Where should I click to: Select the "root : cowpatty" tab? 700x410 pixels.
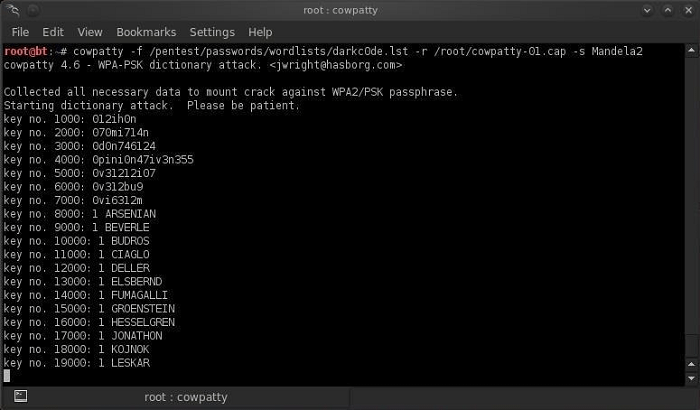tap(188, 397)
